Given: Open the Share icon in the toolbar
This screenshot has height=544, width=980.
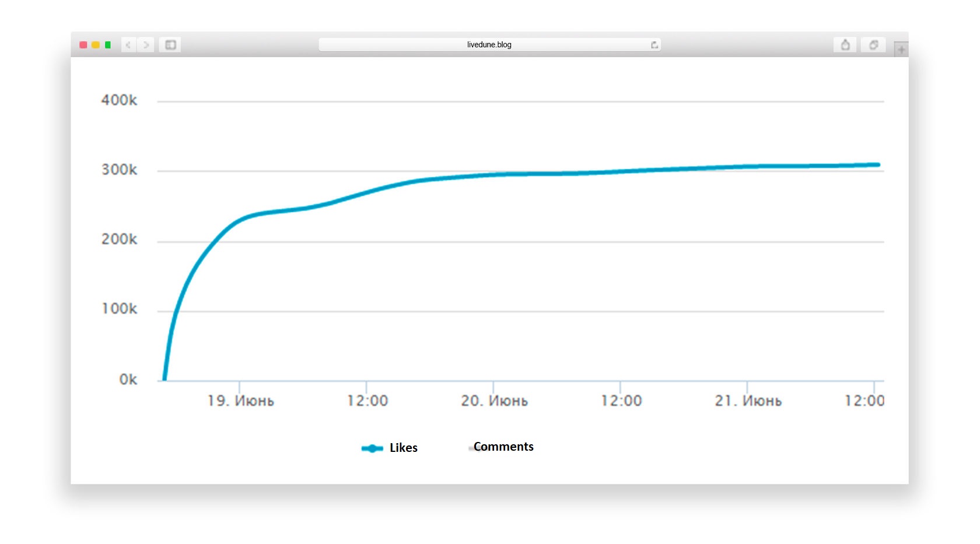Looking at the screenshot, I should coord(845,45).
